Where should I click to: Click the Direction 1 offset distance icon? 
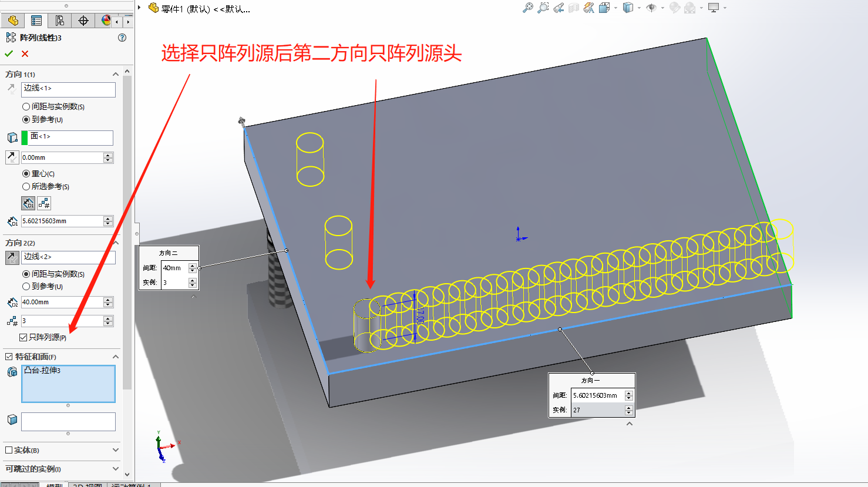[x=12, y=157]
